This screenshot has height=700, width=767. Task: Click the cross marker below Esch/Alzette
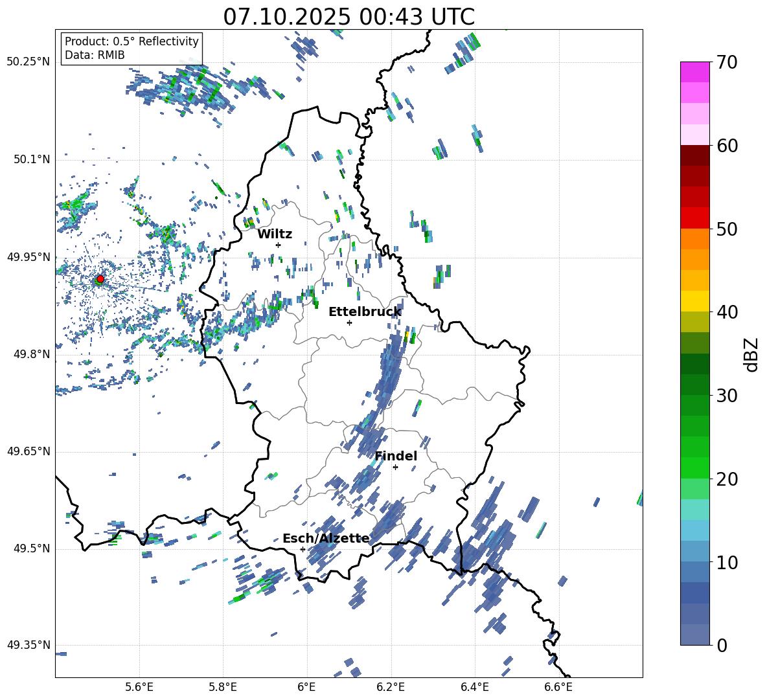(x=303, y=549)
